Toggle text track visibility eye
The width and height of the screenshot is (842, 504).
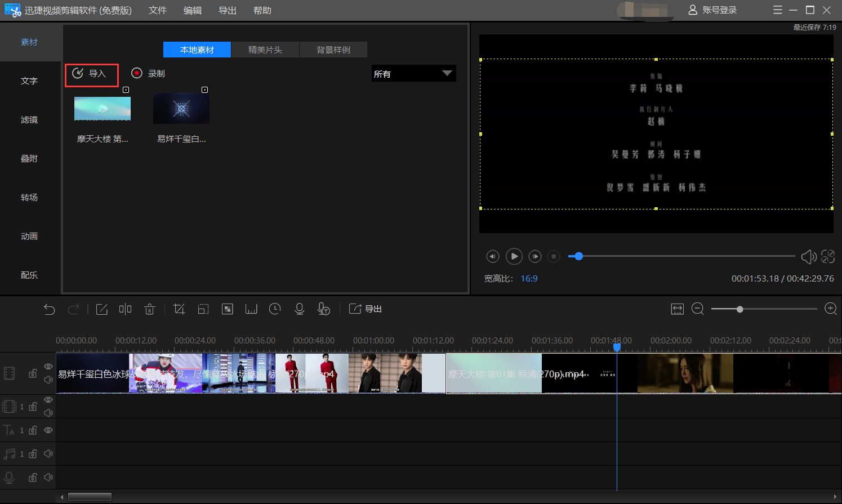pyautogui.click(x=48, y=430)
